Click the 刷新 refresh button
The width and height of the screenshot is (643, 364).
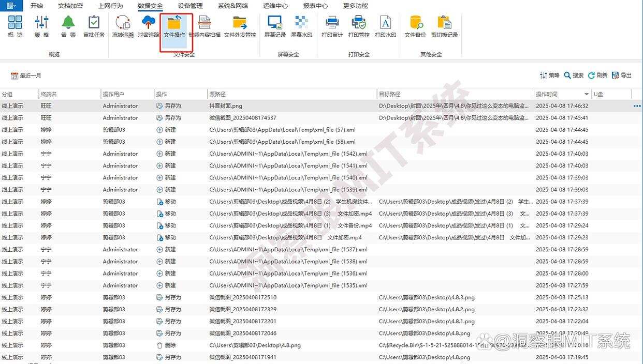pyautogui.click(x=597, y=75)
